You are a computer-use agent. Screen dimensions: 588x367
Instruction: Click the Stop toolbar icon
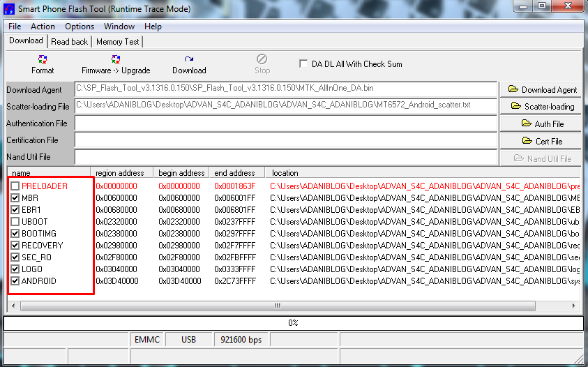pyautogui.click(x=262, y=65)
